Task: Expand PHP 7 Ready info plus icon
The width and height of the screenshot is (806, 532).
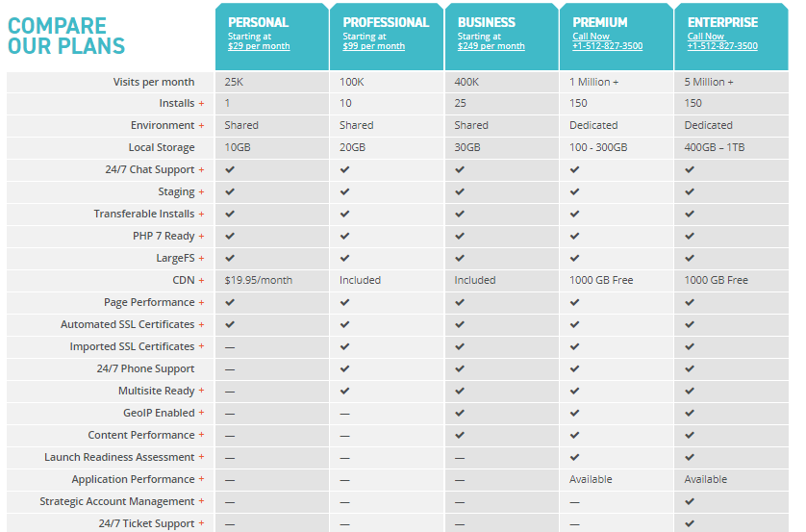Action: click(202, 237)
